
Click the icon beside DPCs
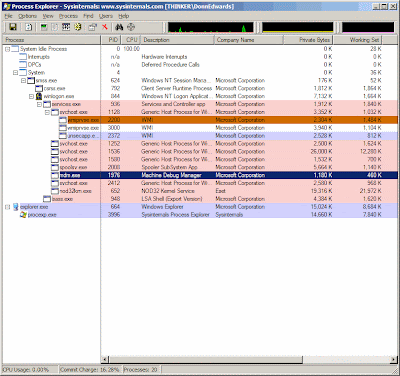23,65
